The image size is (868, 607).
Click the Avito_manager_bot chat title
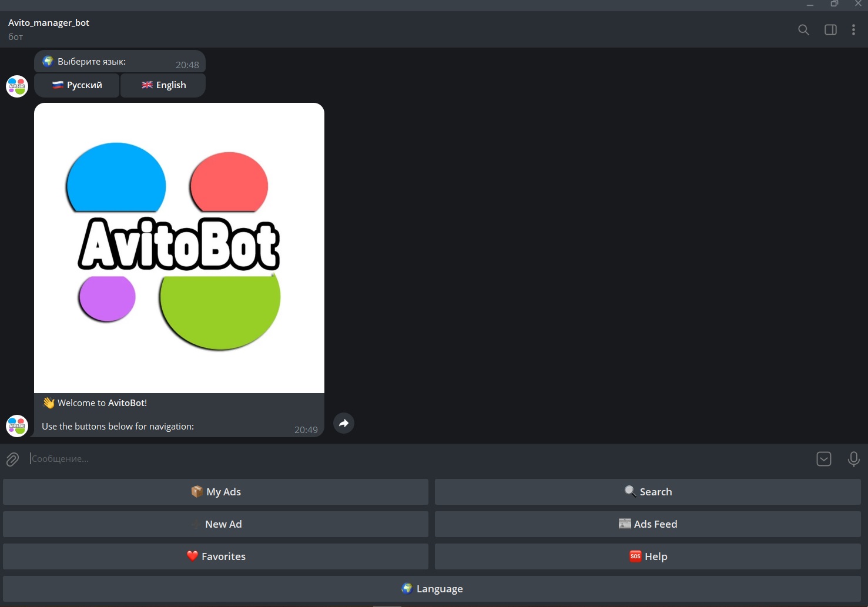coord(49,23)
